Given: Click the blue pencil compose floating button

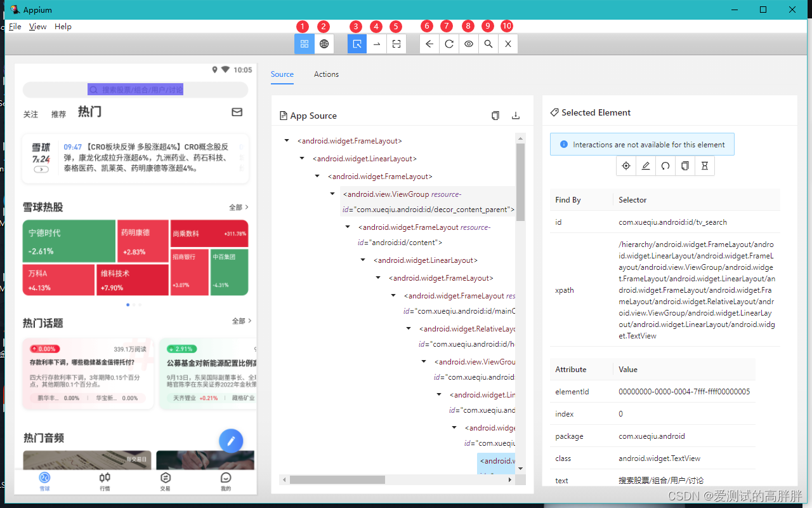Looking at the screenshot, I should click(x=231, y=440).
